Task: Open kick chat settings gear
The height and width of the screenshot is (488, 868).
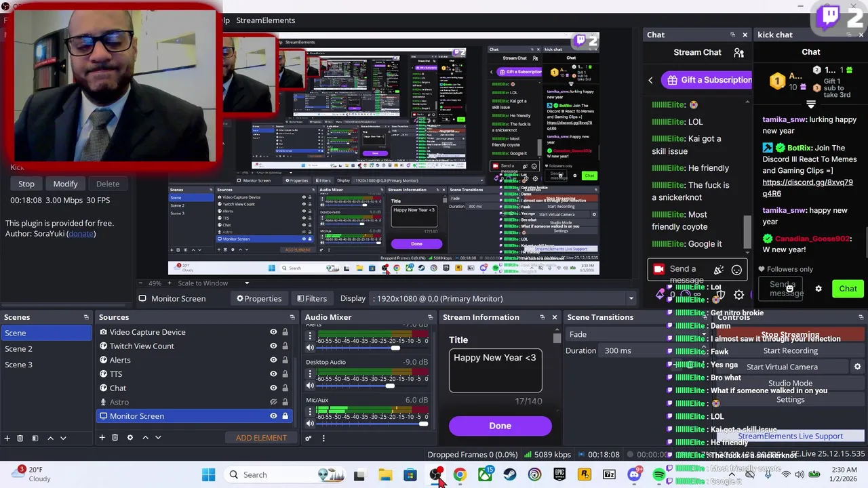Action: pos(818,289)
